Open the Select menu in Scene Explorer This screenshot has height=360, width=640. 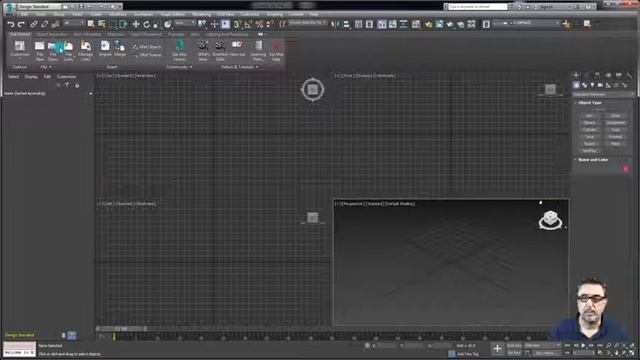[x=13, y=77]
